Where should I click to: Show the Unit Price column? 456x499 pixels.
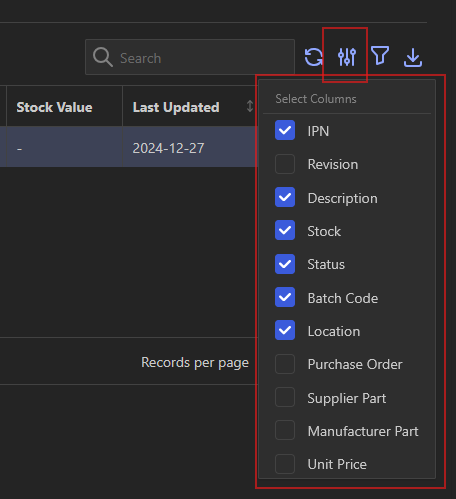(285, 464)
